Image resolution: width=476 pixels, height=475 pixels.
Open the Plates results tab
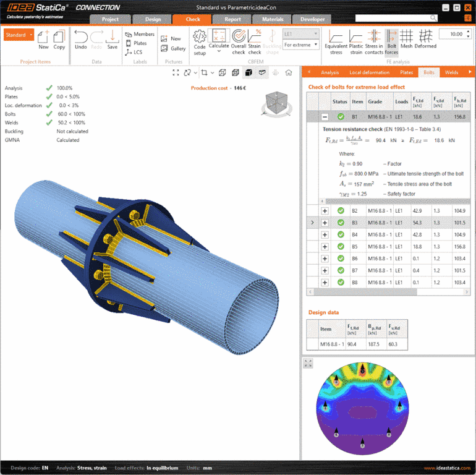click(x=406, y=72)
